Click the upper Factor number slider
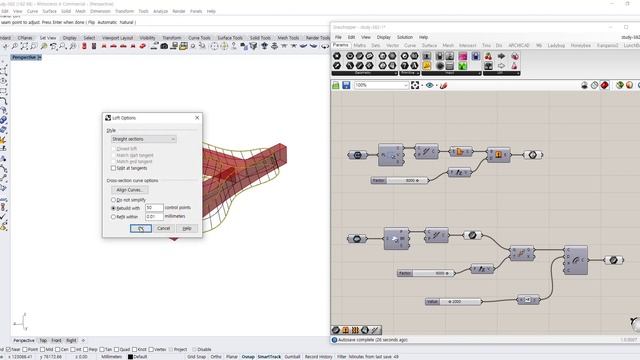Image resolution: width=640 pixels, height=360 pixels. pos(399,180)
